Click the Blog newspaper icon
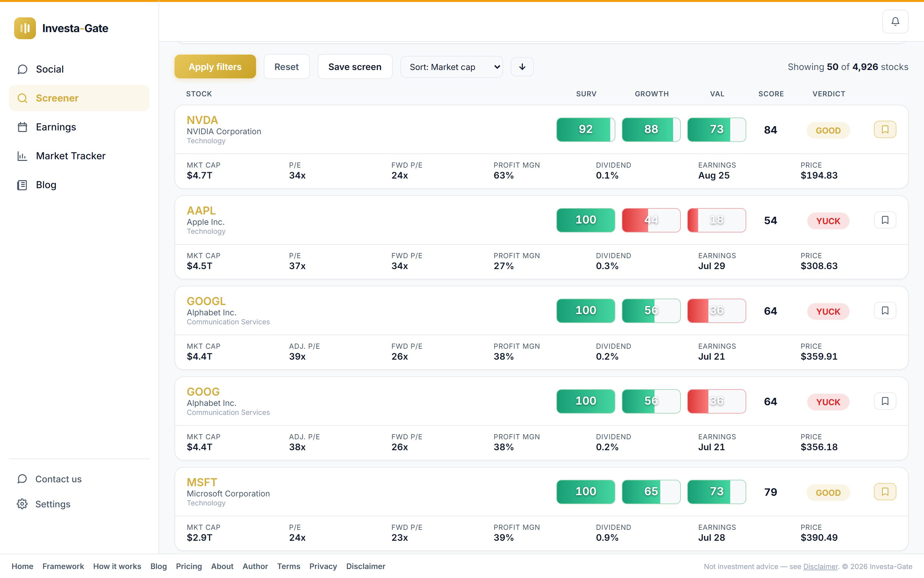 pyautogui.click(x=22, y=185)
